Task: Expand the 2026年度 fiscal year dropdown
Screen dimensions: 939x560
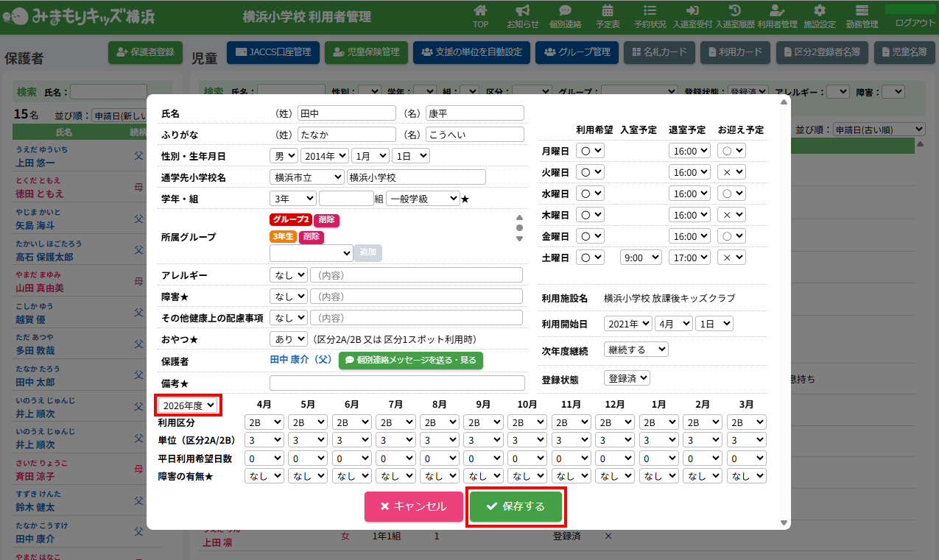Action: [189, 405]
